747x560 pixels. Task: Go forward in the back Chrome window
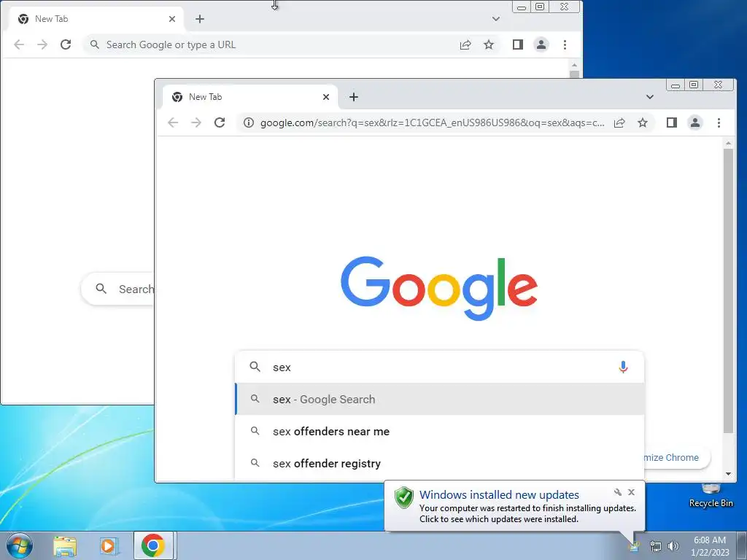pyautogui.click(x=42, y=44)
